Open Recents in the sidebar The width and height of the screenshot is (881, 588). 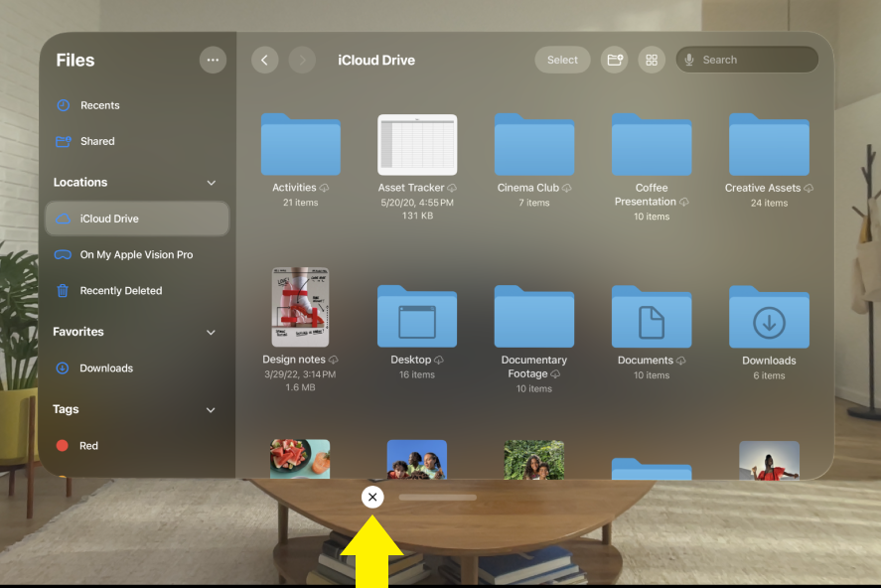tap(137, 105)
